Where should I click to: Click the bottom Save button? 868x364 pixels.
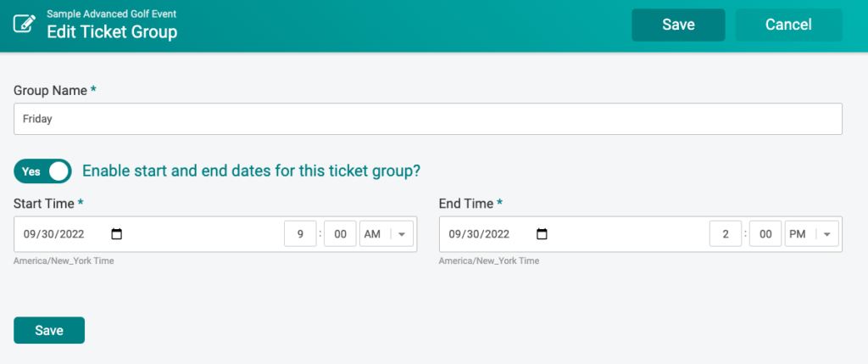click(49, 330)
